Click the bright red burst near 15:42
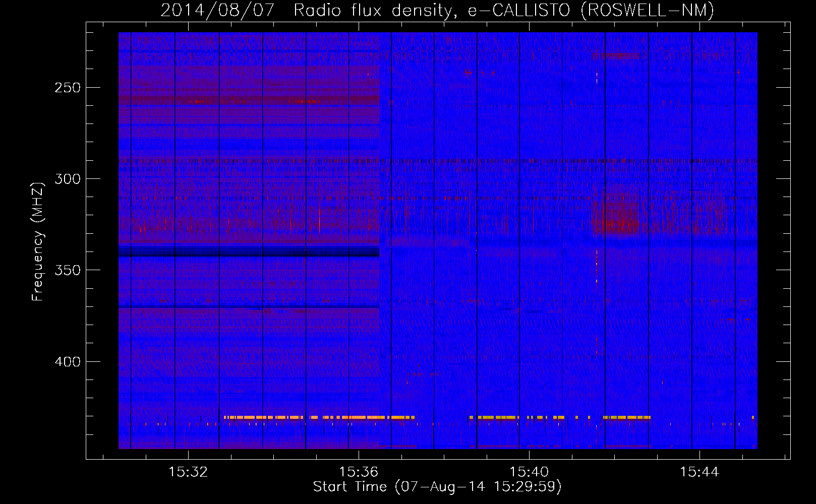Screen dimensions: 816x504 pyautogui.click(x=617, y=218)
